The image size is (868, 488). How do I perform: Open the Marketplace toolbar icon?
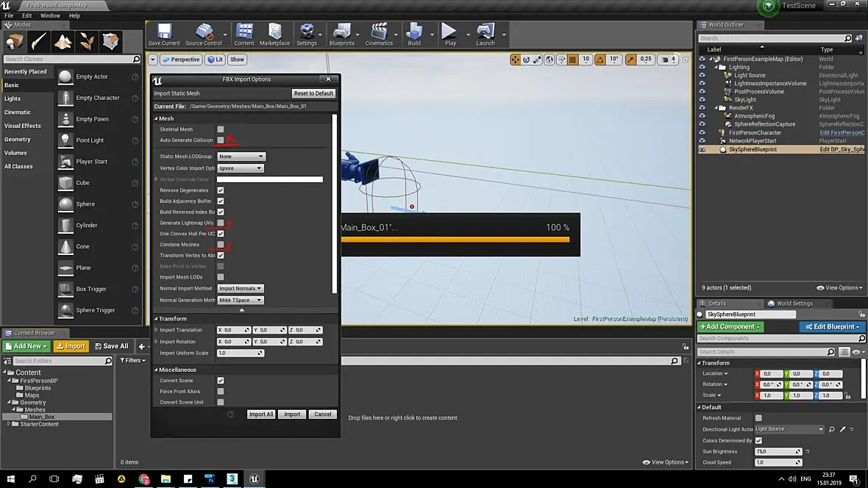[x=274, y=34]
